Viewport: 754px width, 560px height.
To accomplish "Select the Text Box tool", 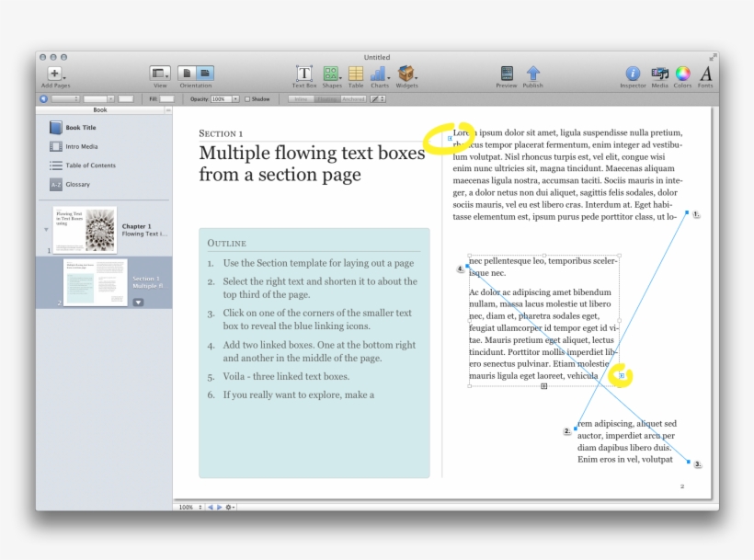I will point(303,74).
